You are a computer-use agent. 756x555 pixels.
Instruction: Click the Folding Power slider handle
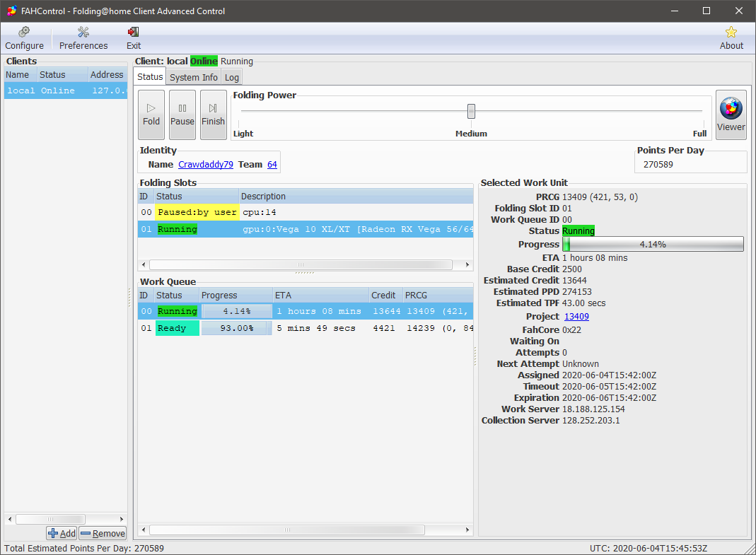tap(471, 112)
